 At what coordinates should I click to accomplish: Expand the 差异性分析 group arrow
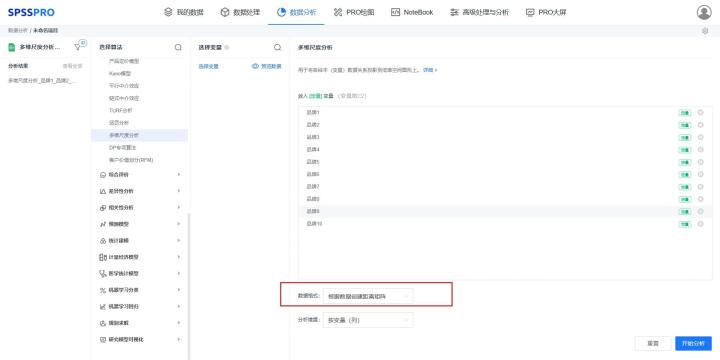(x=179, y=191)
